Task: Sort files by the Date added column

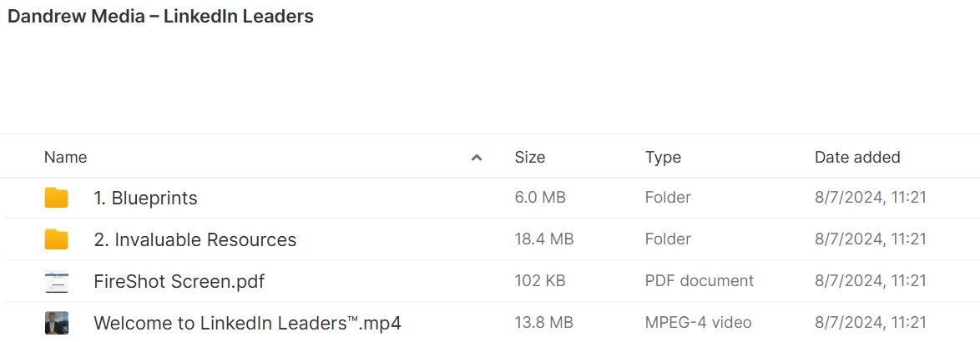Action: (x=857, y=158)
